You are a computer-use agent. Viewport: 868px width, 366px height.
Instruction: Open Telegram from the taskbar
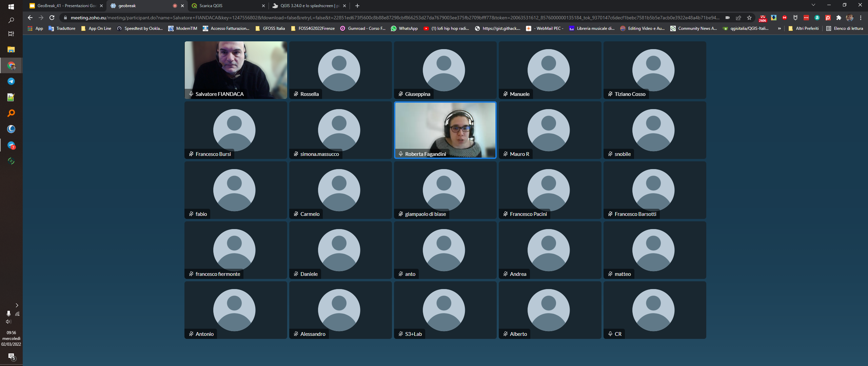coord(11,81)
